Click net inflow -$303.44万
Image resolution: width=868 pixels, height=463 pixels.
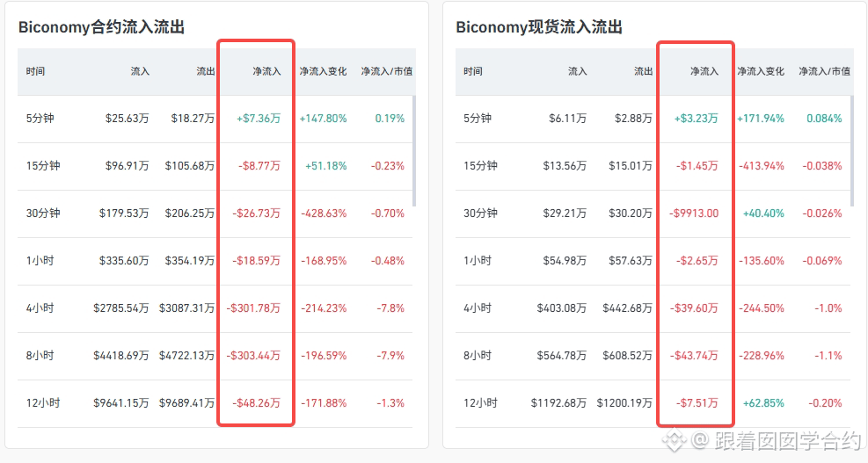pyautogui.click(x=253, y=356)
